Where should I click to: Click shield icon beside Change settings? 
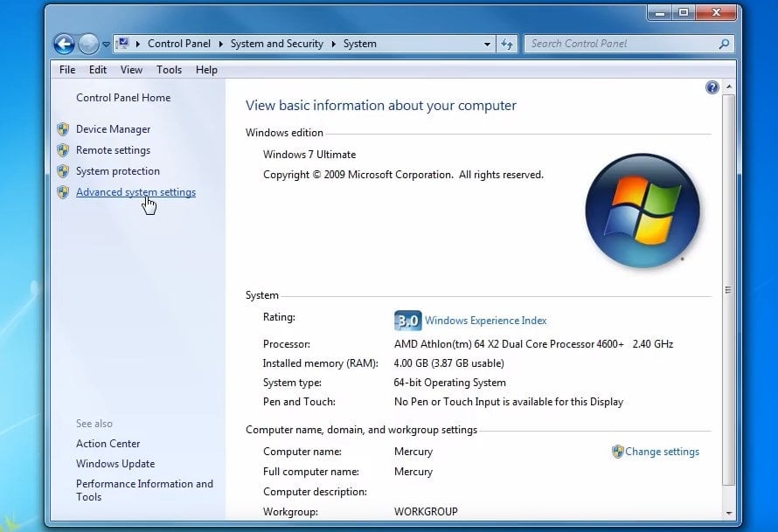click(x=617, y=452)
